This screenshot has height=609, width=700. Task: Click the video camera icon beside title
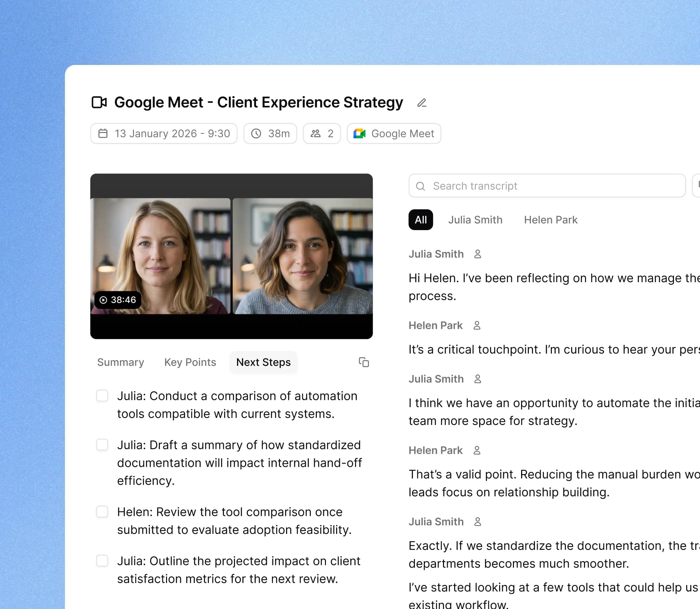click(99, 102)
